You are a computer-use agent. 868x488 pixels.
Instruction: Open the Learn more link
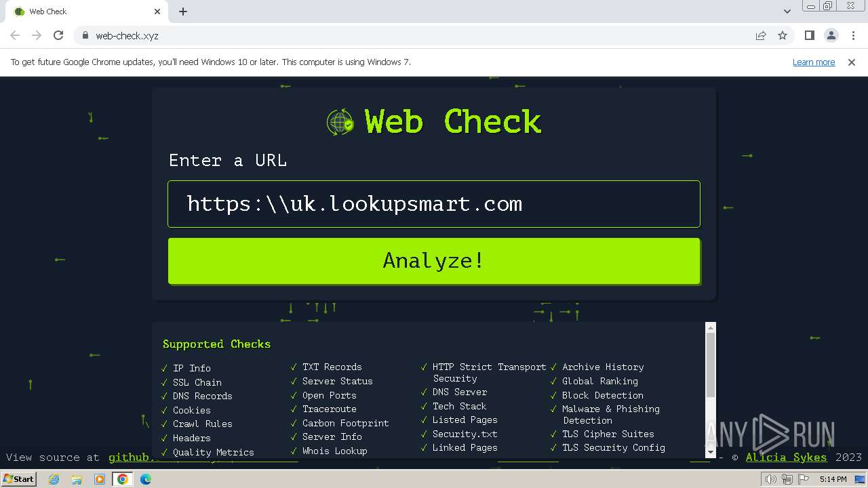click(x=814, y=62)
